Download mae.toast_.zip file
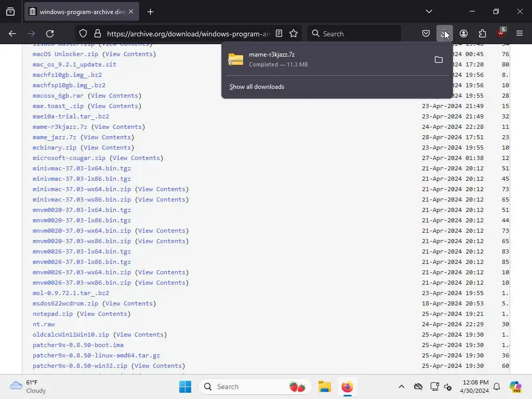This screenshot has height=399, width=532. (58, 106)
